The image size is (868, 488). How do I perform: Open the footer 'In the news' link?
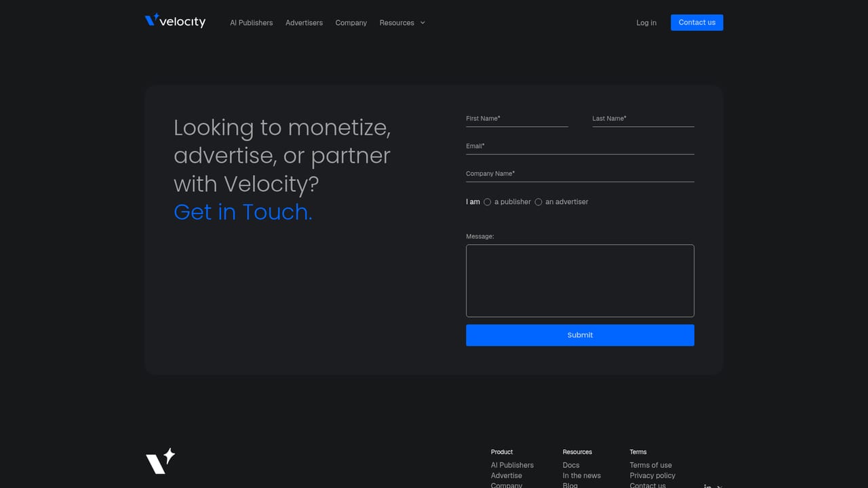582,475
